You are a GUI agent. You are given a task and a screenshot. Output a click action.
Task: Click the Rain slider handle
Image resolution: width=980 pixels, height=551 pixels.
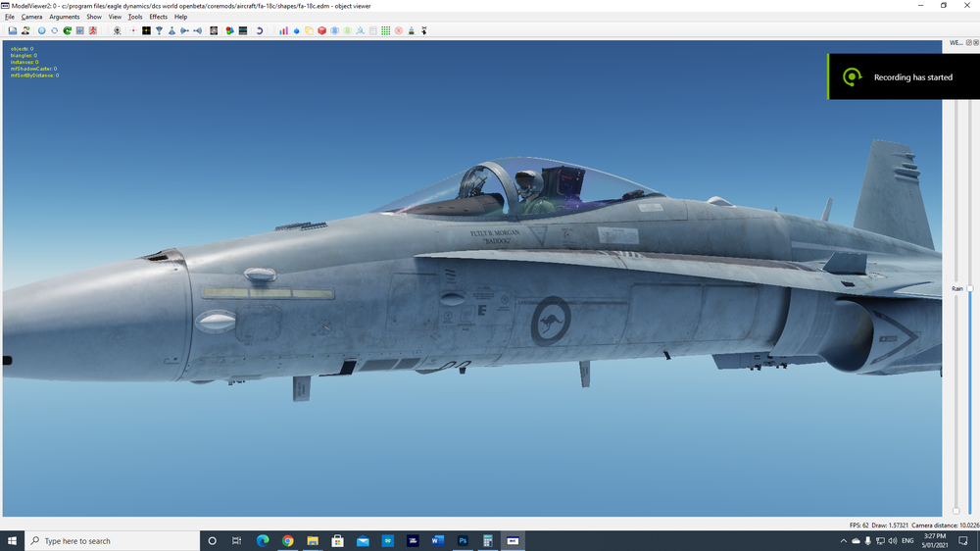tap(970, 289)
